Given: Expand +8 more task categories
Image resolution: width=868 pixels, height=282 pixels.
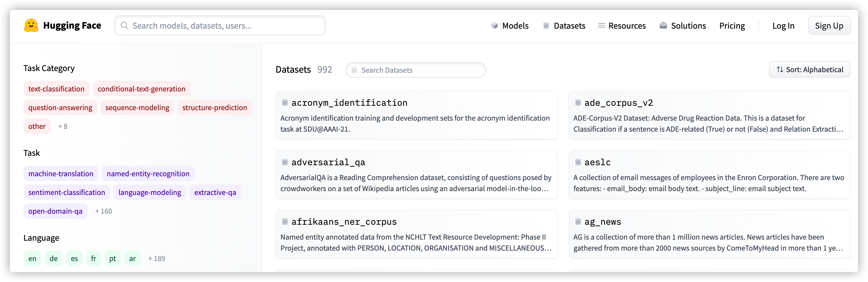Looking at the screenshot, I should coord(63,126).
